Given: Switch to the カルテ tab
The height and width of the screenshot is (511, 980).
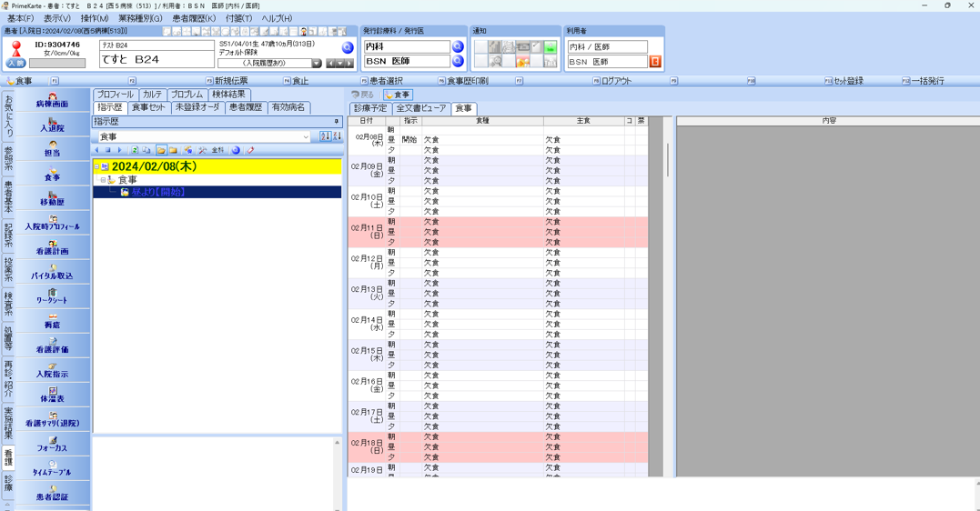Looking at the screenshot, I should pyautogui.click(x=153, y=95).
